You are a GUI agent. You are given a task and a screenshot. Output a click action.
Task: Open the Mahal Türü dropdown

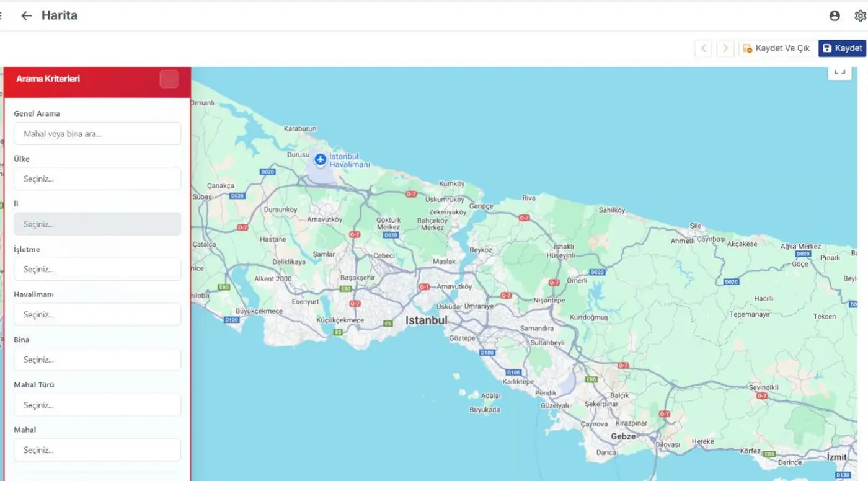pyautogui.click(x=97, y=405)
